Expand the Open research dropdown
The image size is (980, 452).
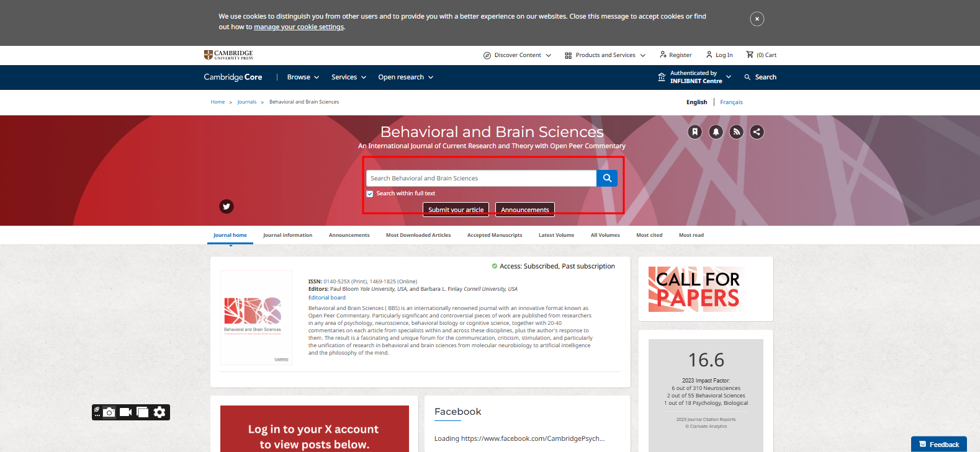point(405,78)
